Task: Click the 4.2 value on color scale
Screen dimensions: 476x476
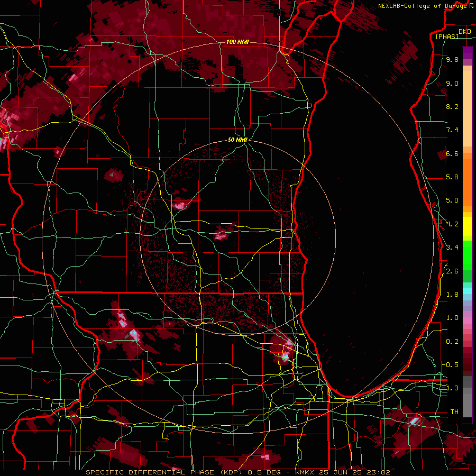Action: tap(452, 224)
